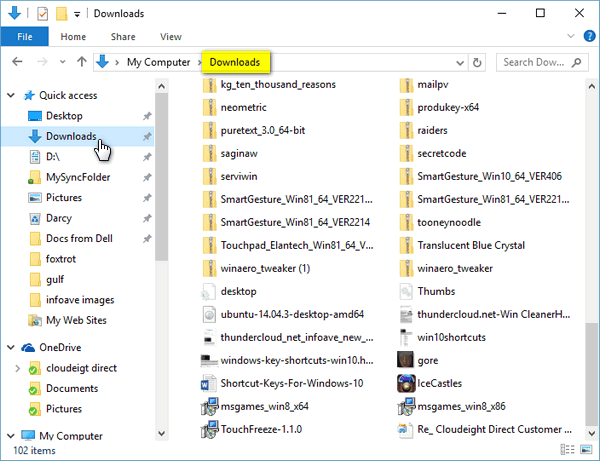Screen dimensions: 600x461
Task: Collapse the OneDrive tree node
Action: pyautogui.click(x=11, y=347)
